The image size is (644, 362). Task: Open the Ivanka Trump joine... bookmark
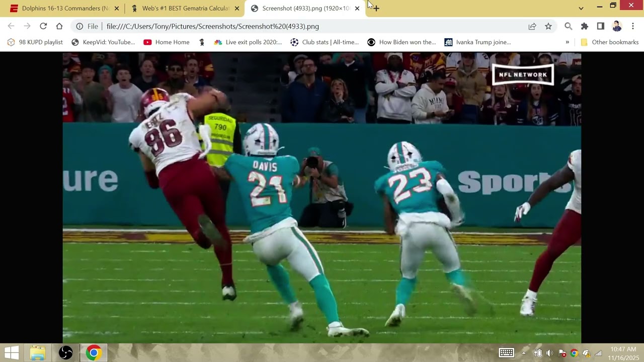[x=478, y=42]
